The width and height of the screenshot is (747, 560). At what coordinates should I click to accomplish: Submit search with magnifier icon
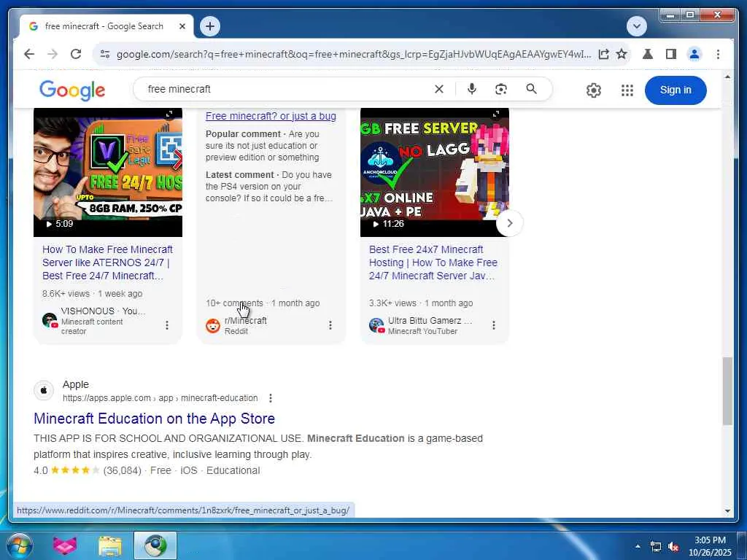531,89
